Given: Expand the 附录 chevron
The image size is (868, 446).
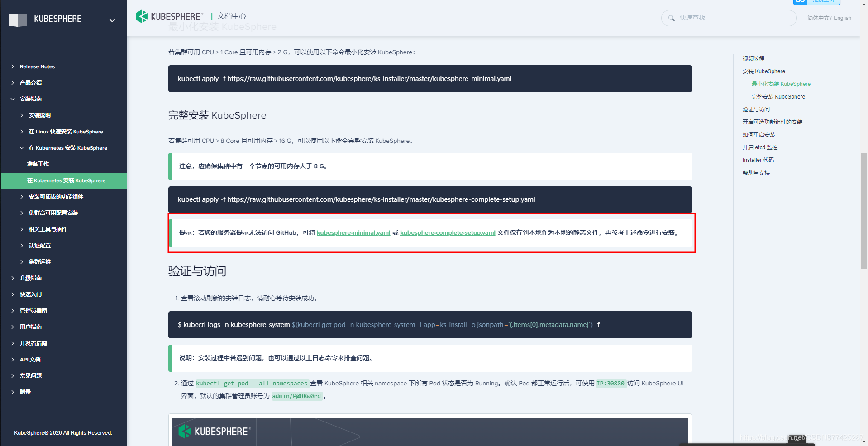Looking at the screenshot, I should (13, 392).
